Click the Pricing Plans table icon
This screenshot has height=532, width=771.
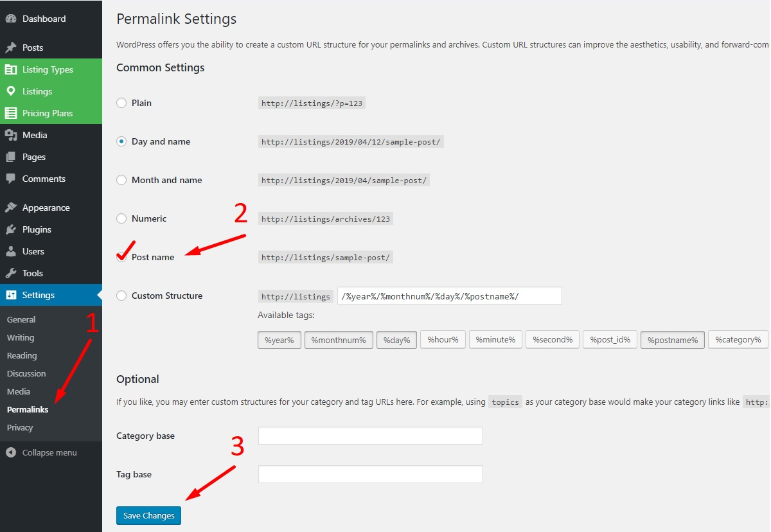pyautogui.click(x=10, y=113)
